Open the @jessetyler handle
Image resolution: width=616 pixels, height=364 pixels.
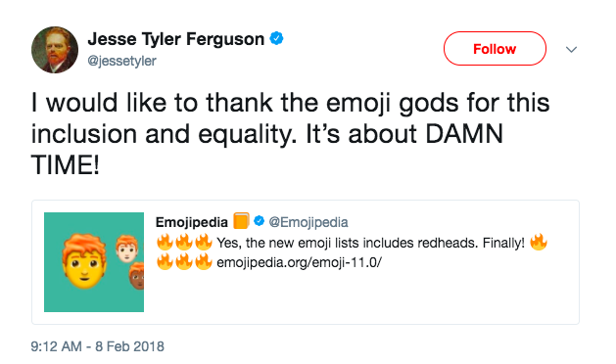(121, 61)
